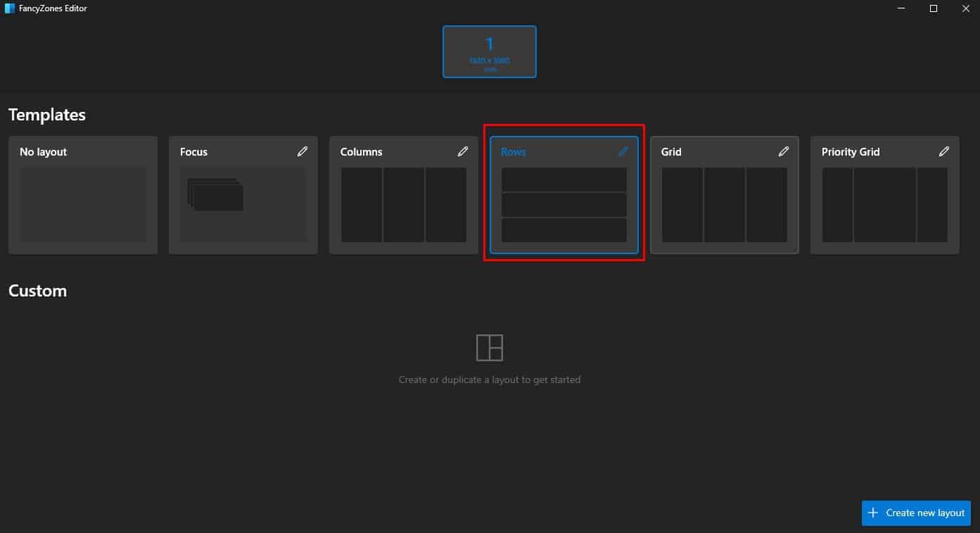Click the Templates heading
The width and height of the screenshot is (980, 533).
pyautogui.click(x=47, y=115)
